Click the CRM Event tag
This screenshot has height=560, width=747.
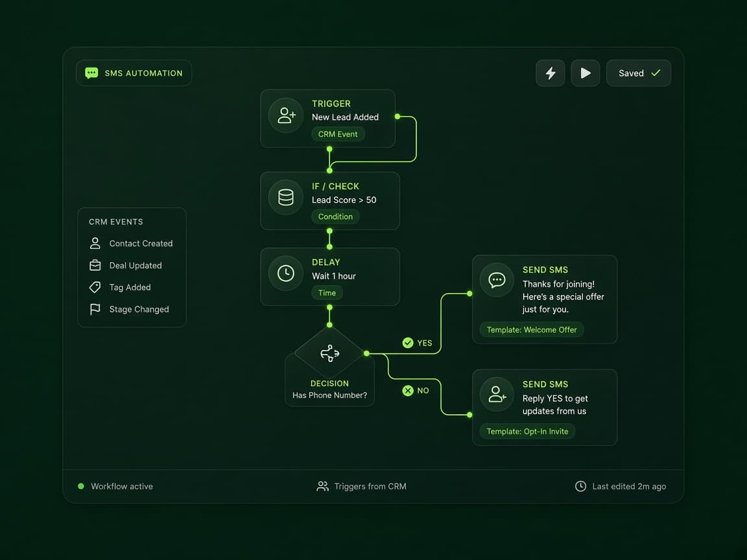click(338, 134)
